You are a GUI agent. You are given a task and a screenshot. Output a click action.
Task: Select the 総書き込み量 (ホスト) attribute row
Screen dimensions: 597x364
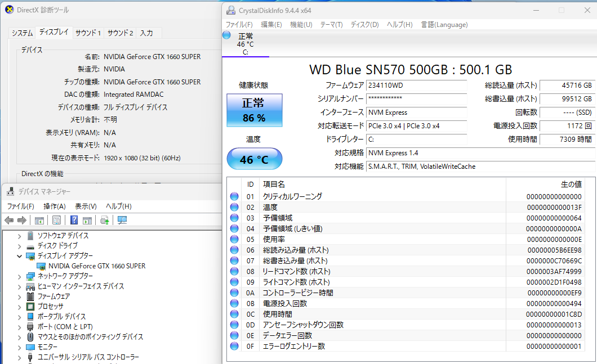pyautogui.click(x=406, y=261)
